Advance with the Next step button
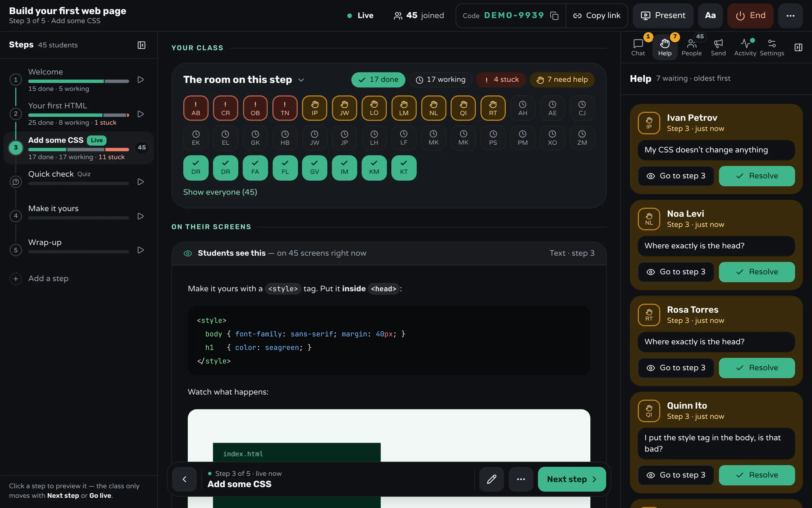 click(x=572, y=479)
